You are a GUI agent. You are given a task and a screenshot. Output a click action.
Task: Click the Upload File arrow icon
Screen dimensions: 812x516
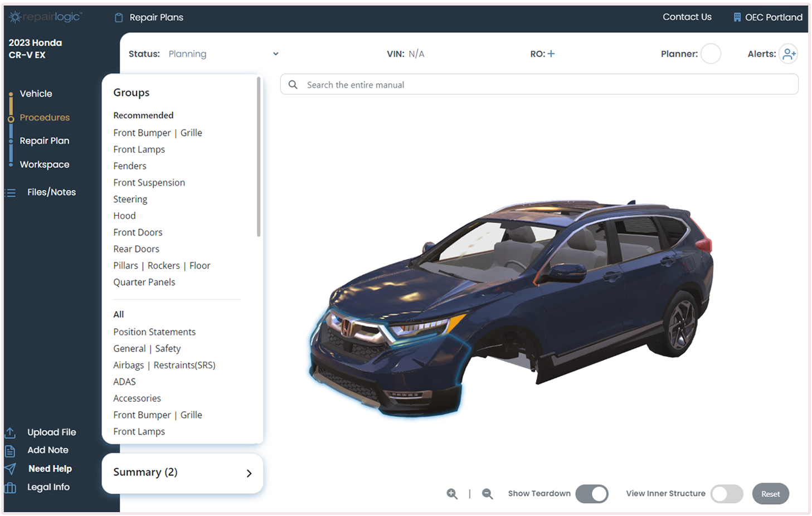10,432
